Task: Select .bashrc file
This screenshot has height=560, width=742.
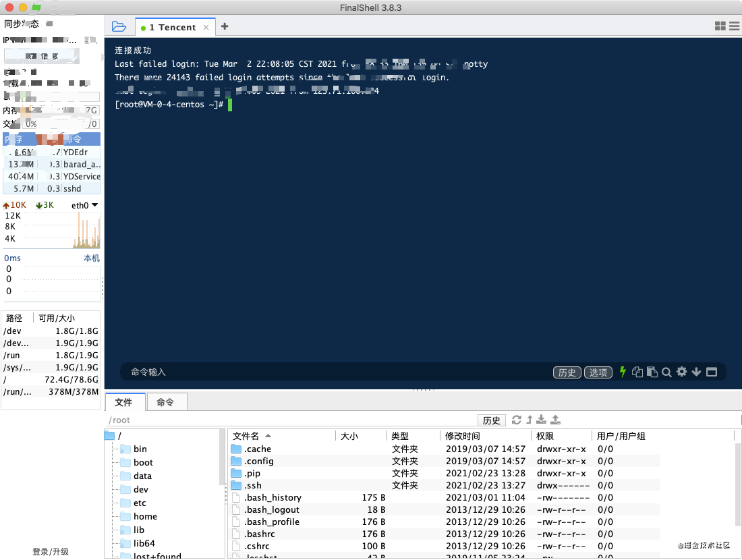Action: (445, 534)
